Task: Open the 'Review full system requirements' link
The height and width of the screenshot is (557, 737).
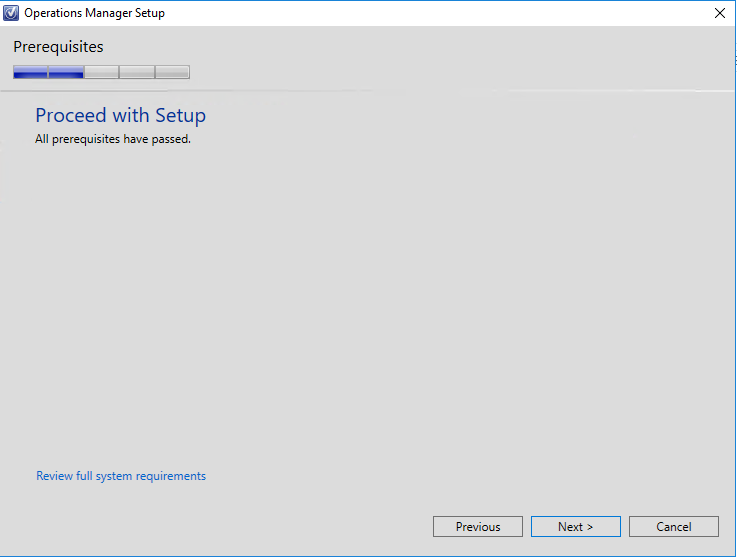Action: 121,476
